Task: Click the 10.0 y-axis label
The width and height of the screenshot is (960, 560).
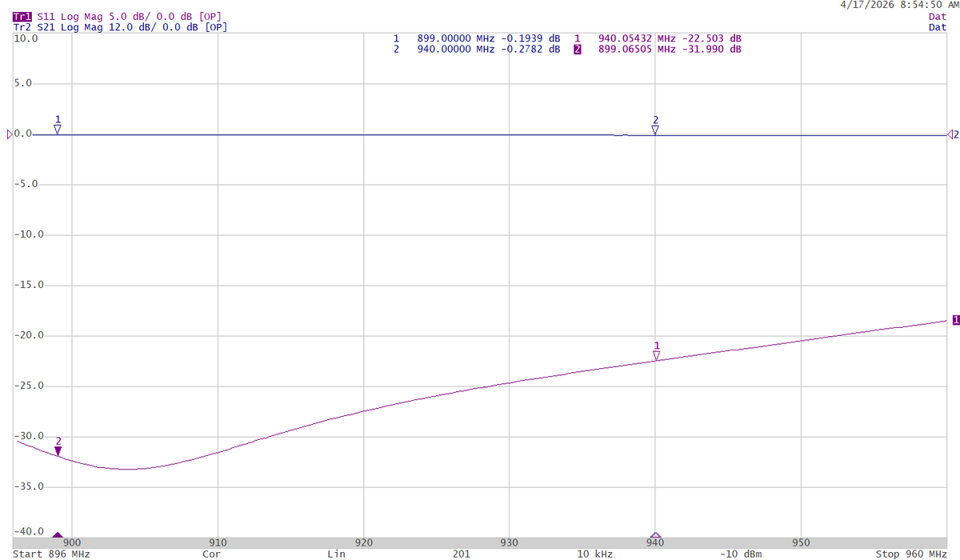Action: [26, 38]
